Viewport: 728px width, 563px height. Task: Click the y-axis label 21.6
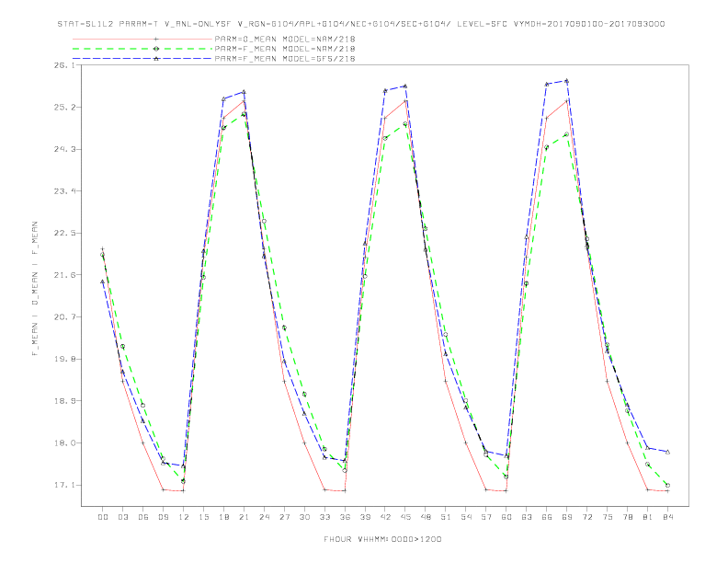tap(64, 275)
